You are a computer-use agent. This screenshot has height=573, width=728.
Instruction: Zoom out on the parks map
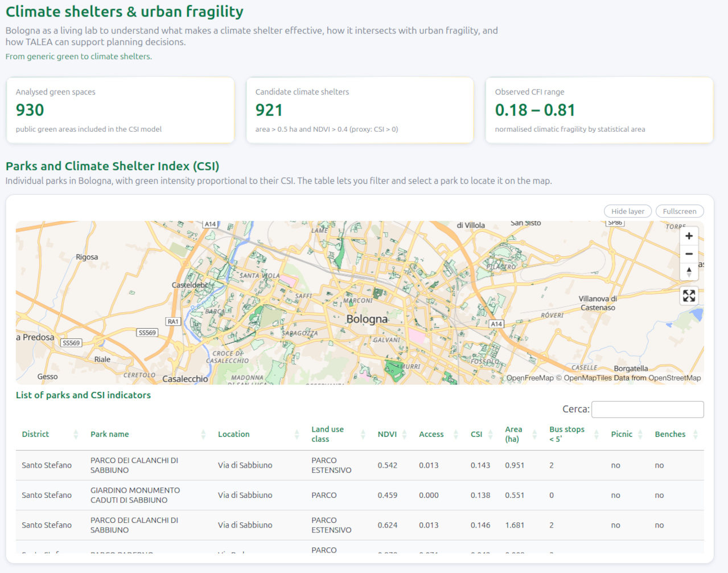click(x=689, y=254)
